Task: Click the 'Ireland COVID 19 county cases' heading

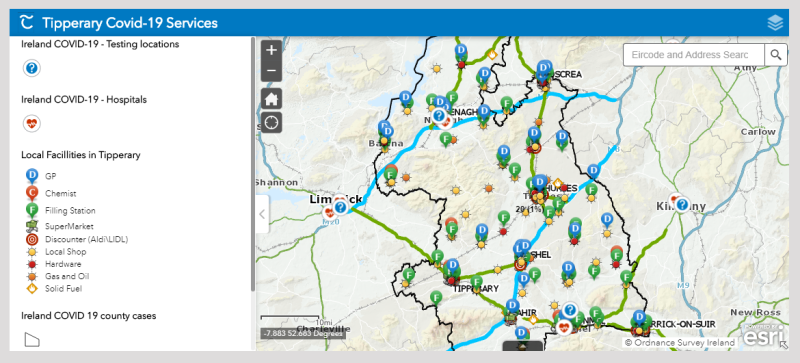Action: (x=89, y=316)
